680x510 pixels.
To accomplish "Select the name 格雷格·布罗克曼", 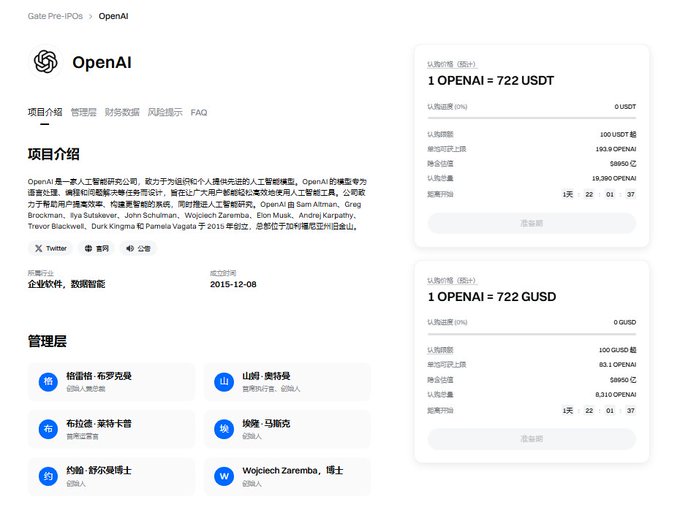I will click(99, 376).
